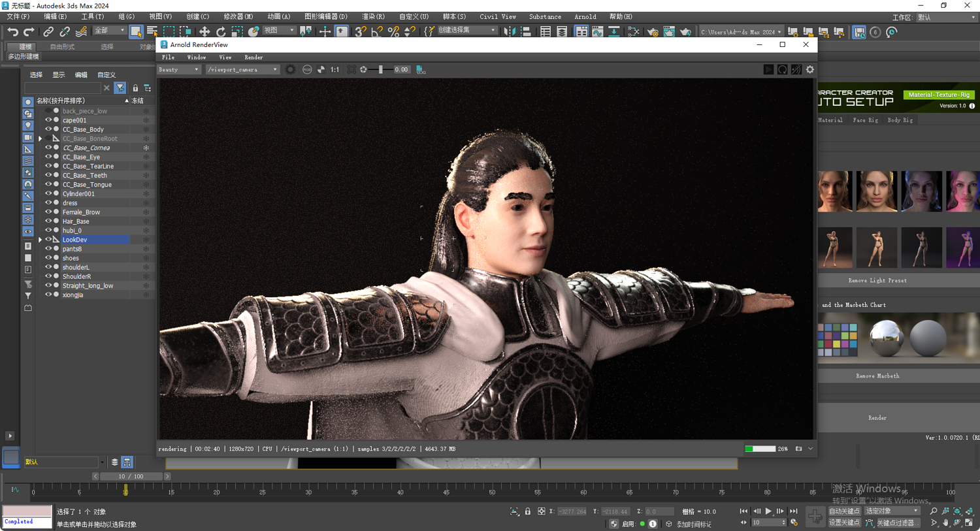Open the 视图 reference coordinate dropdown
Viewport: 980px width, 531px height.
click(x=278, y=31)
